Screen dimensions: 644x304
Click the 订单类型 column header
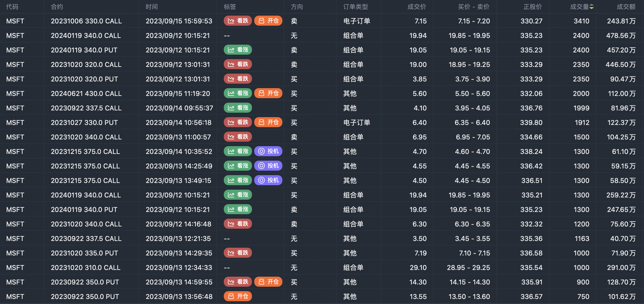click(355, 7)
